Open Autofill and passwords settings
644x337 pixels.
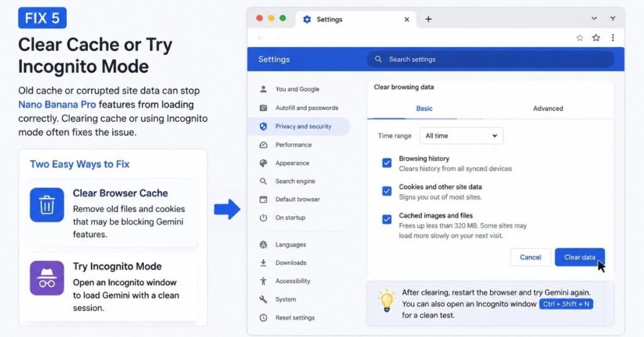299,108
